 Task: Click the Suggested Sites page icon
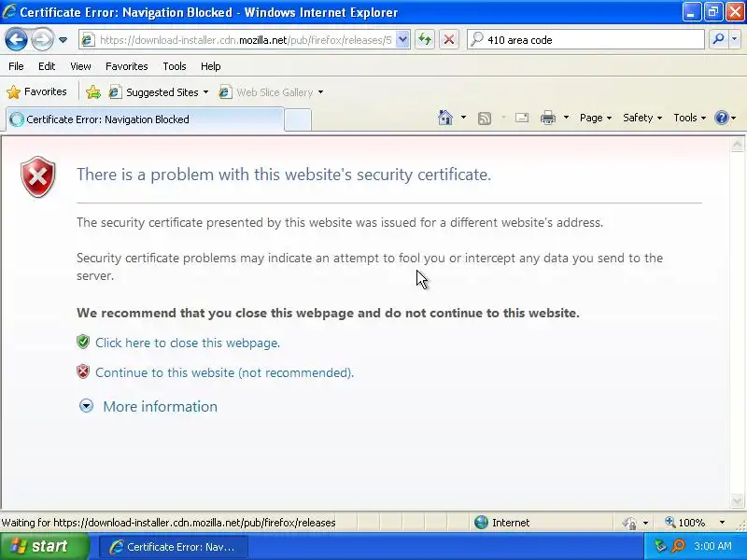point(115,91)
